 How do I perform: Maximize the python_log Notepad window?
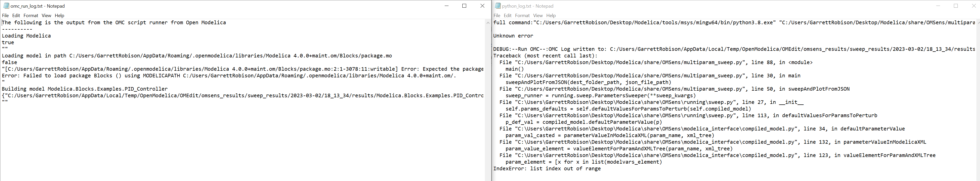click(x=956, y=6)
